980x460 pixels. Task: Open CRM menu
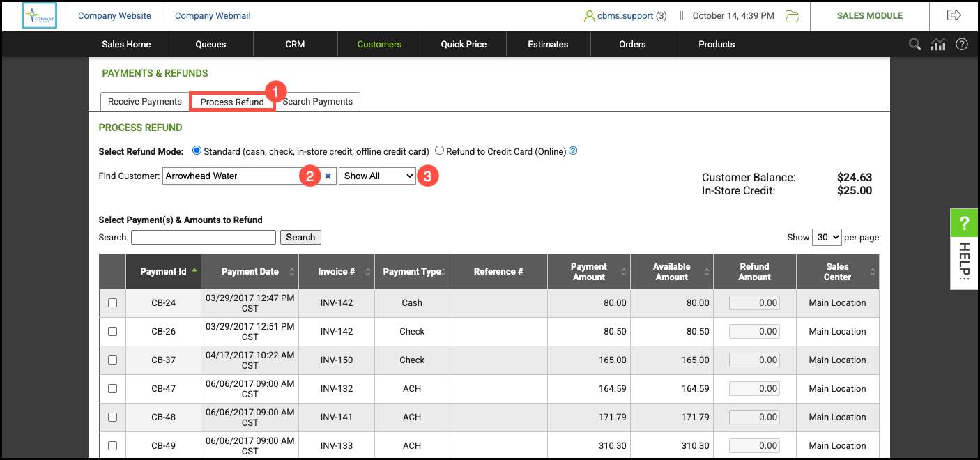[295, 44]
